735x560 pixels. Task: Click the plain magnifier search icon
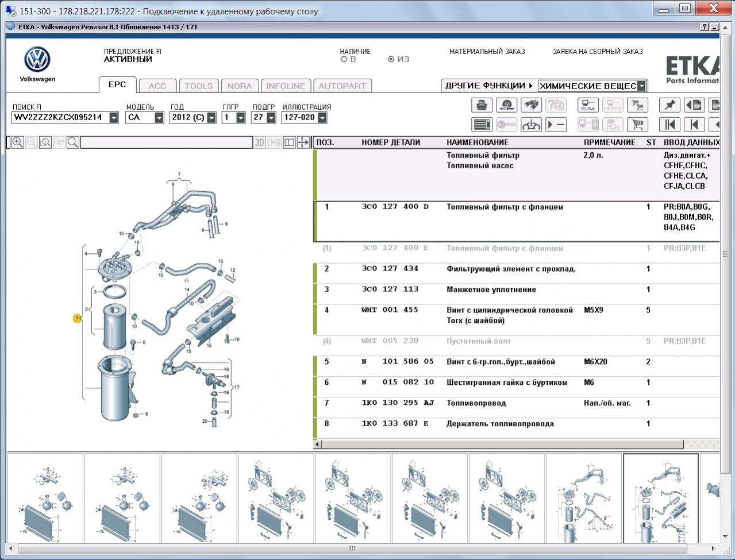pos(73,142)
